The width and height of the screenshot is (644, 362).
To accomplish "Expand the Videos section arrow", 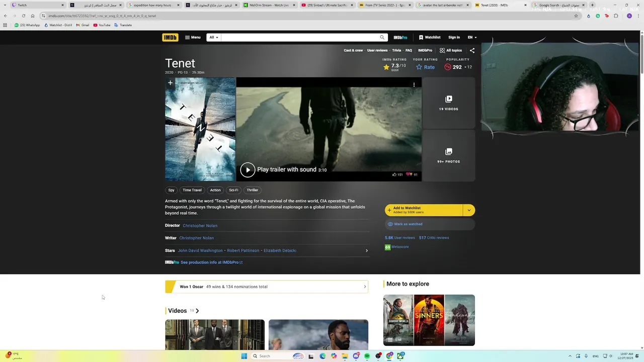I will pos(197,311).
